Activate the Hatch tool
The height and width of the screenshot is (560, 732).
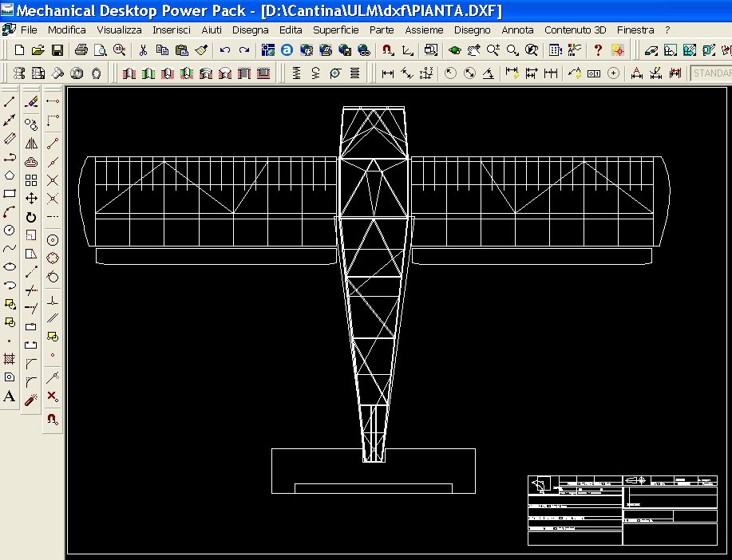10,359
